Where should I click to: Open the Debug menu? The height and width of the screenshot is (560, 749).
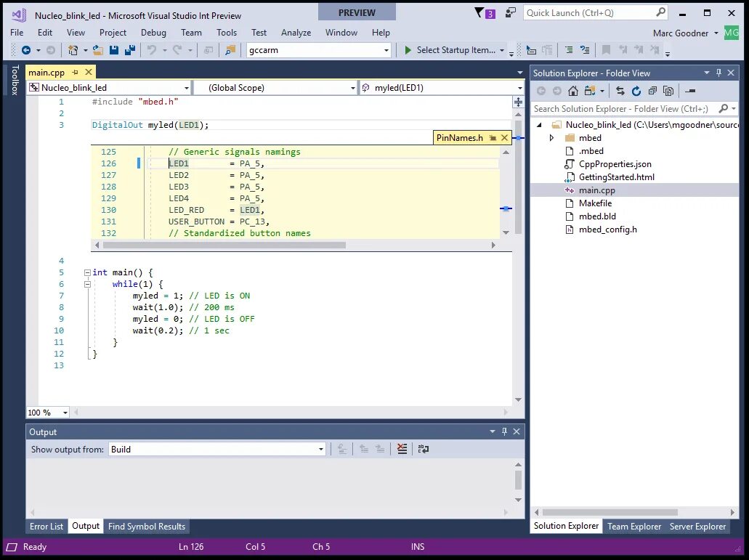pyautogui.click(x=153, y=33)
